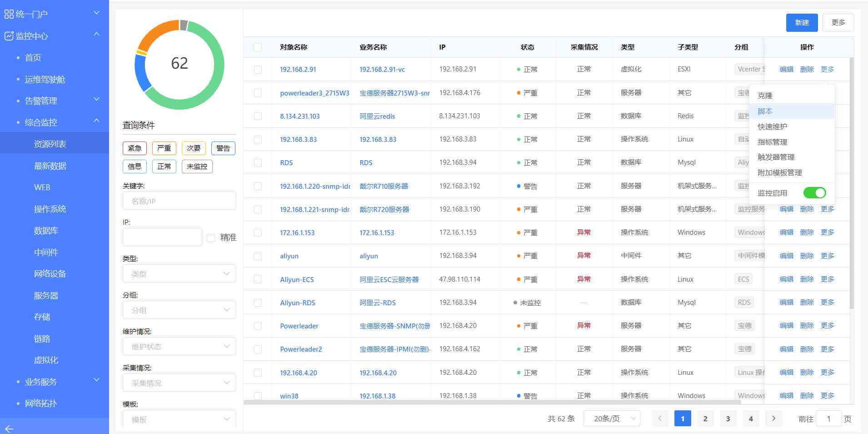This screenshot has width=868, height=434.
Task: Filter by 次要 severity tag
Action: coord(194,148)
